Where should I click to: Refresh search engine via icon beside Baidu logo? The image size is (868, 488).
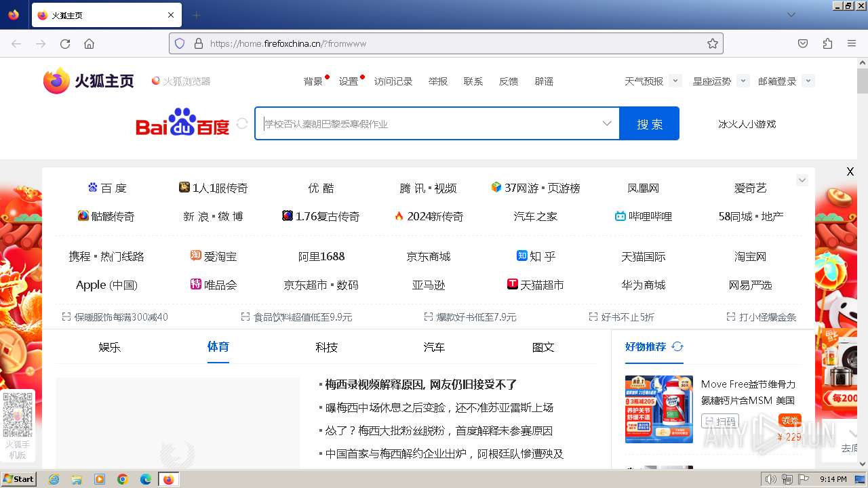(242, 123)
